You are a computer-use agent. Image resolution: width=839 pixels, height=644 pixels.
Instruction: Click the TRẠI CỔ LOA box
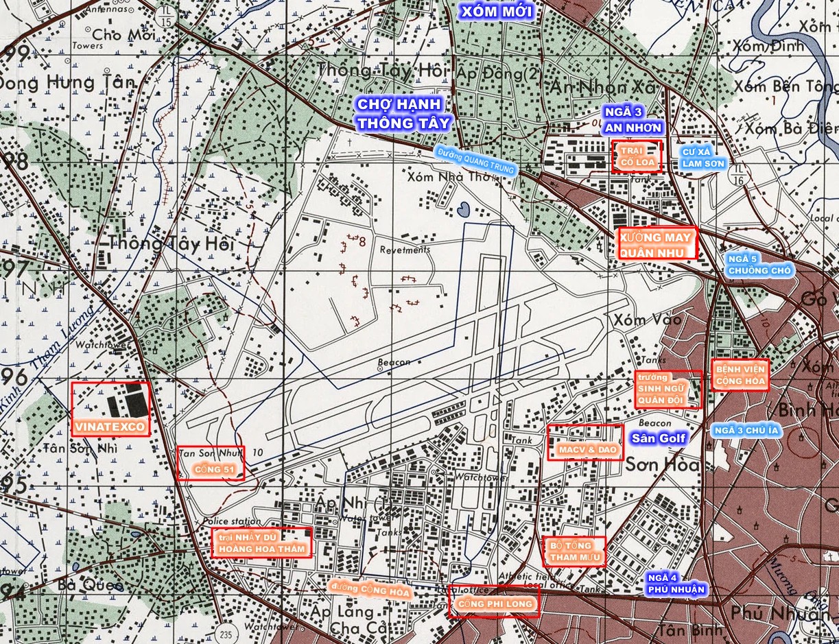point(636,157)
